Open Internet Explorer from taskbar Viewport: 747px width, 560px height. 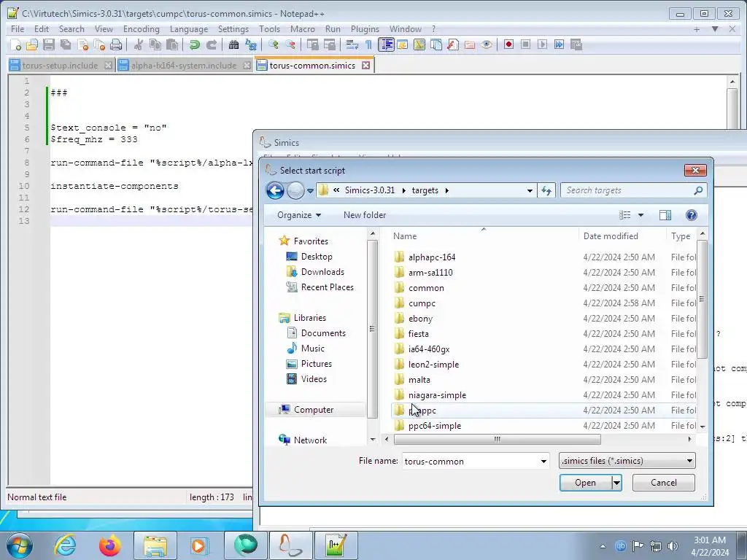(x=65, y=545)
